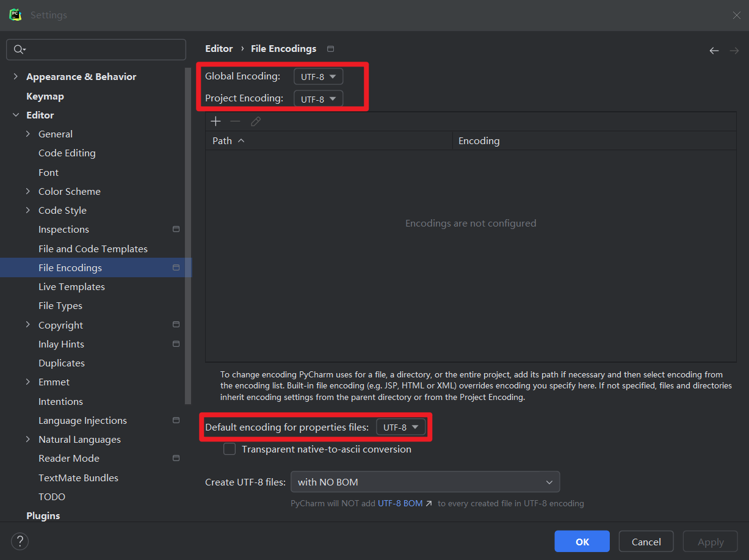Enable Transparent native-to-ascii conversion checkbox
Viewport: 749px width, 560px height.
(x=230, y=449)
